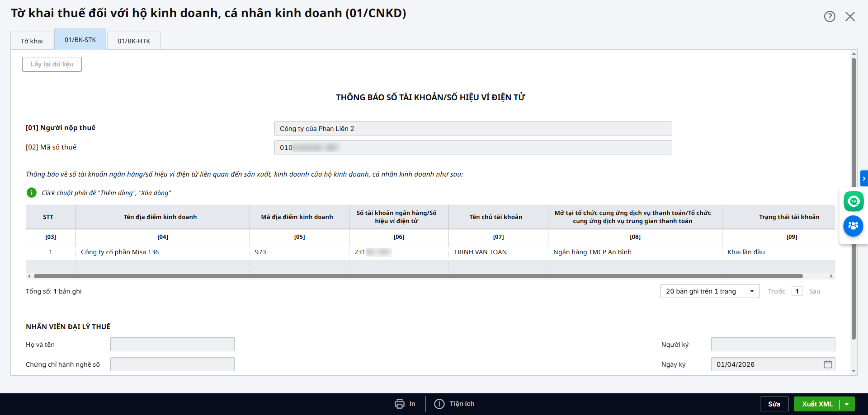Image resolution: width=868 pixels, height=415 pixels.
Task: Switch to the 01/BK-HTK tab
Action: click(134, 41)
